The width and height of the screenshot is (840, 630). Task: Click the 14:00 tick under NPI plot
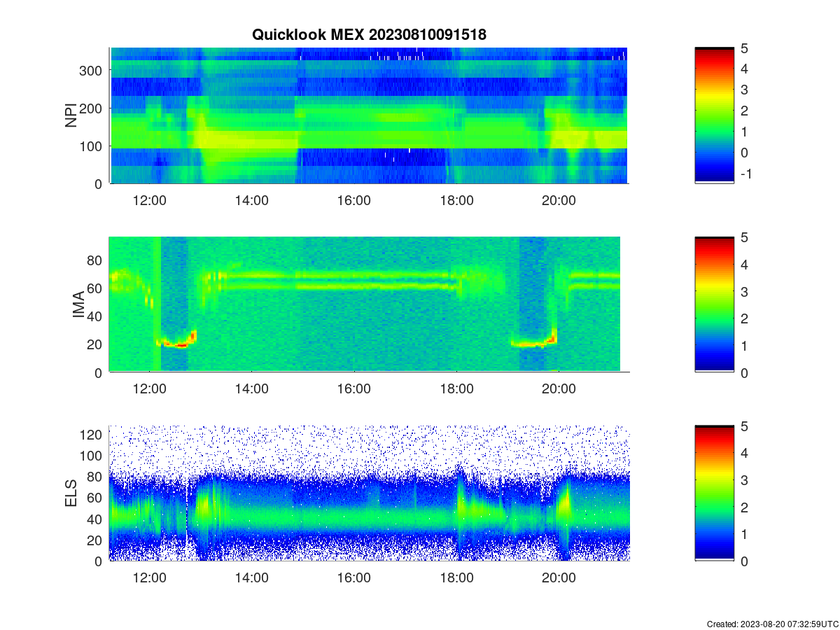tap(251, 200)
